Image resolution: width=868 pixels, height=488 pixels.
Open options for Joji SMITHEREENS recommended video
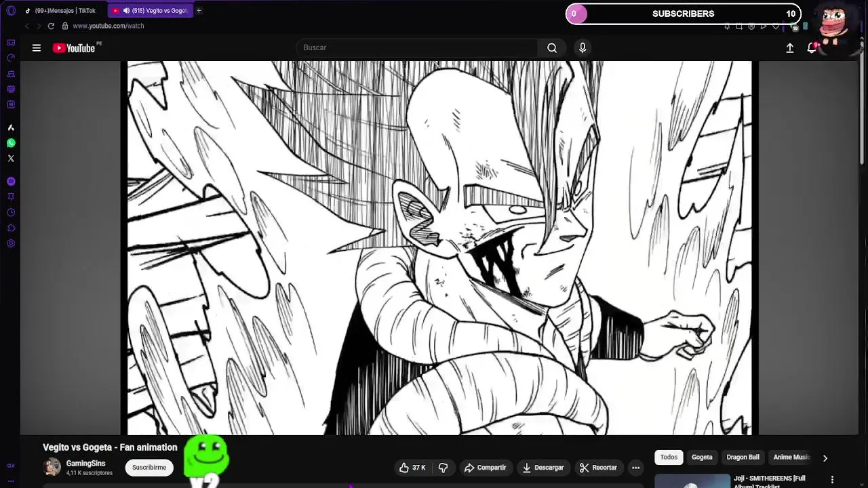(x=832, y=480)
